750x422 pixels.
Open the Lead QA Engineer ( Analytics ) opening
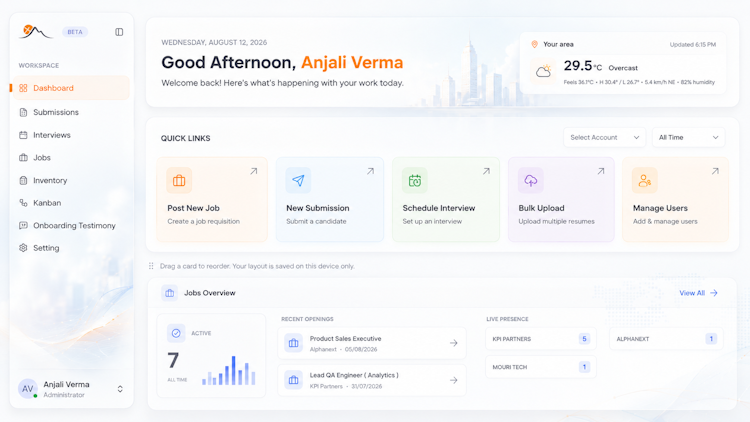372,380
